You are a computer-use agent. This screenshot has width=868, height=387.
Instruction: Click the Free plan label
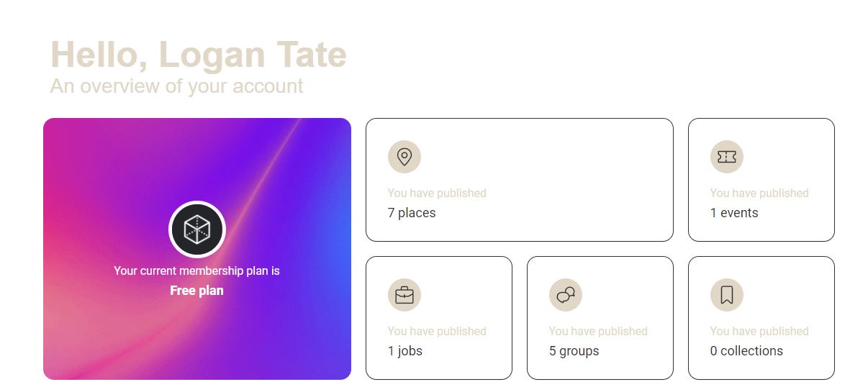tap(197, 291)
